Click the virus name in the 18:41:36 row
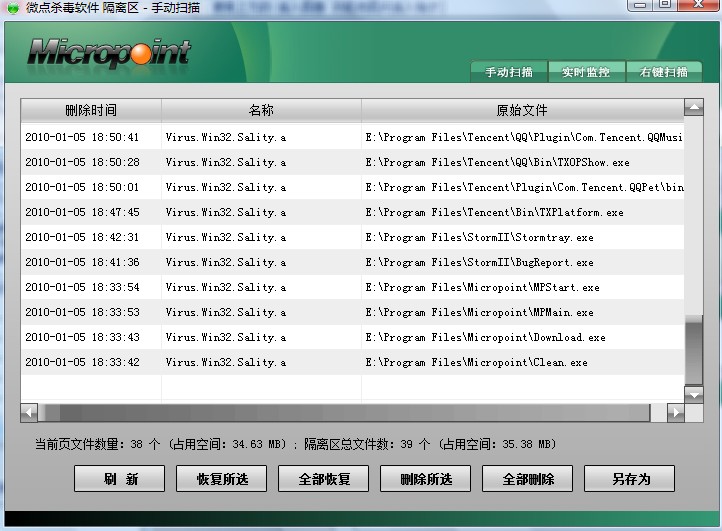722x531 pixels. coord(226,262)
